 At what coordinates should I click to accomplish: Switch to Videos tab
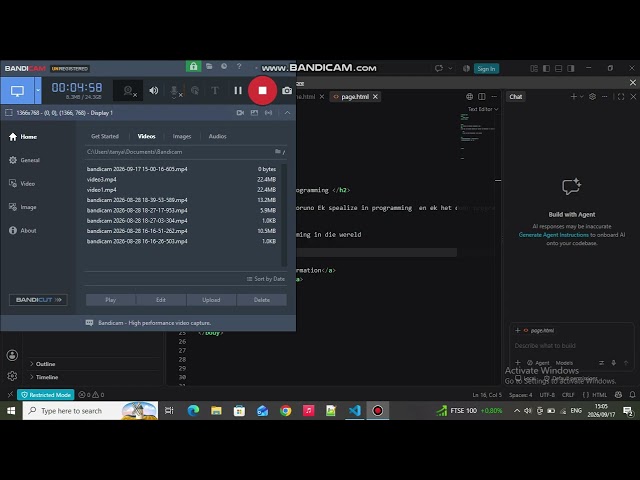(147, 136)
